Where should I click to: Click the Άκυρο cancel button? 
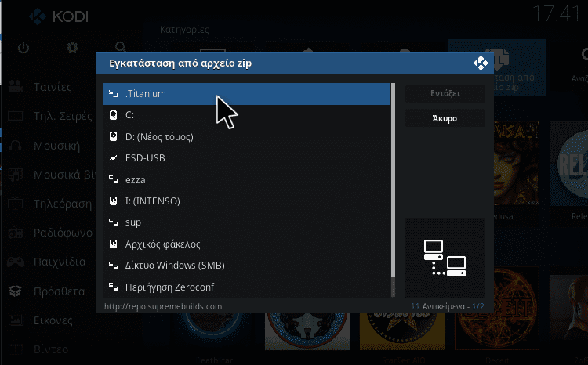[x=445, y=118]
